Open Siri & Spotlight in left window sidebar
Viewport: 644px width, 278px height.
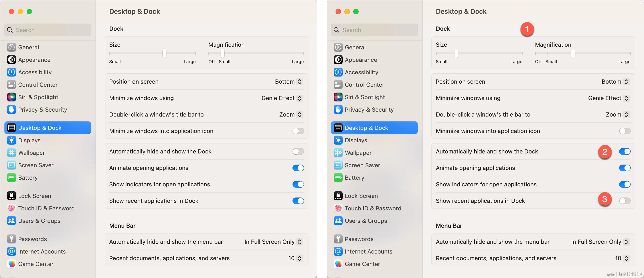(x=38, y=97)
